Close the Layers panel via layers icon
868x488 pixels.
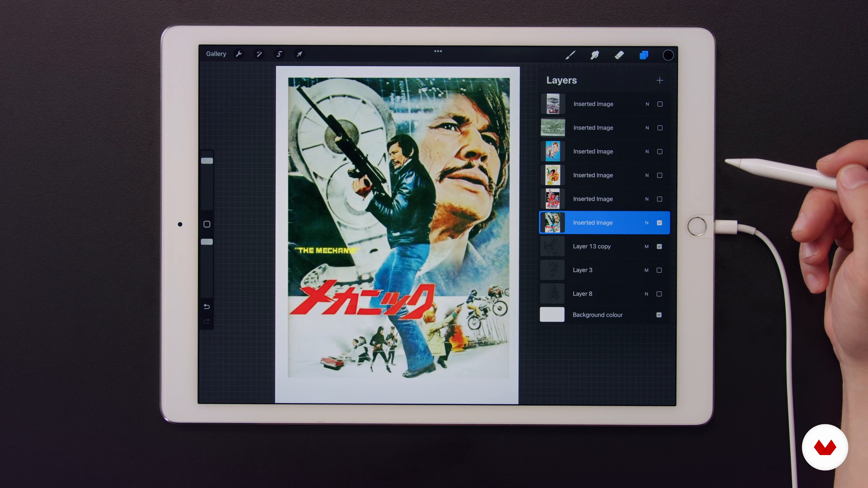coord(644,55)
